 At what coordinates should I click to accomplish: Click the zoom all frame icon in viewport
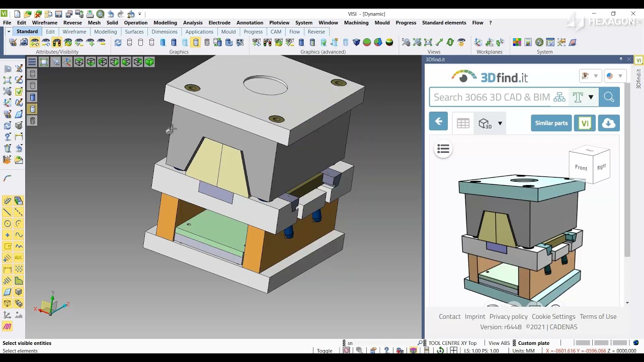44,62
